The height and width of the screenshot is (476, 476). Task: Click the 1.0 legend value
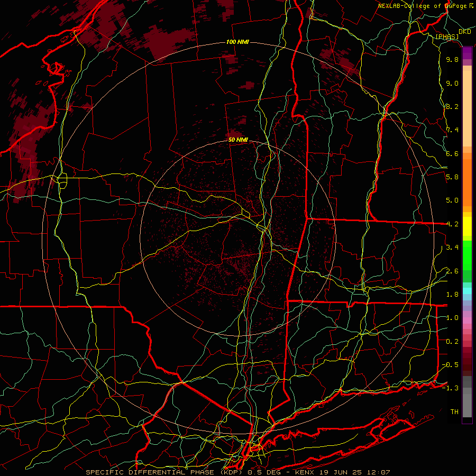[452, 318]
